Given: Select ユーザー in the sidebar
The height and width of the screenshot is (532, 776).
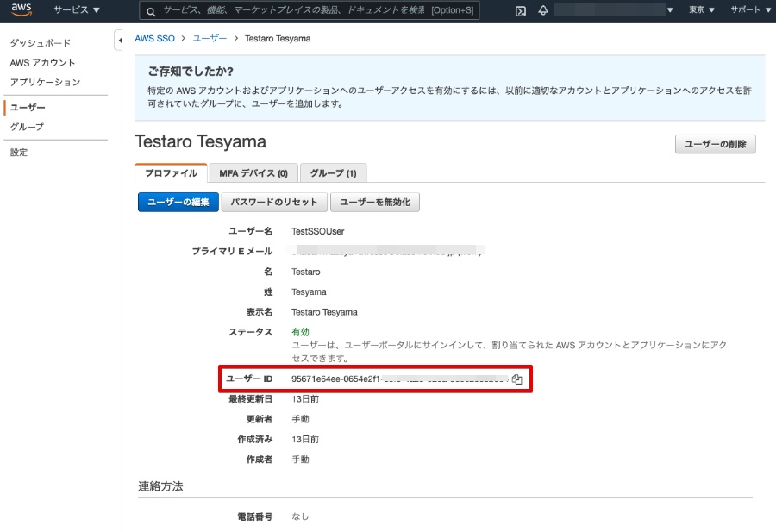Looking at the screenshot, I should pyautogui.click(x=28, y=108).
